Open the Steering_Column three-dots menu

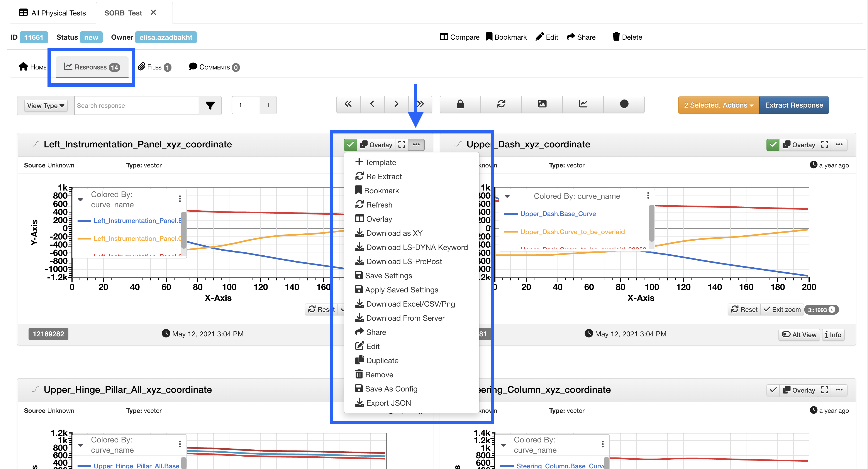coord(839,390)
